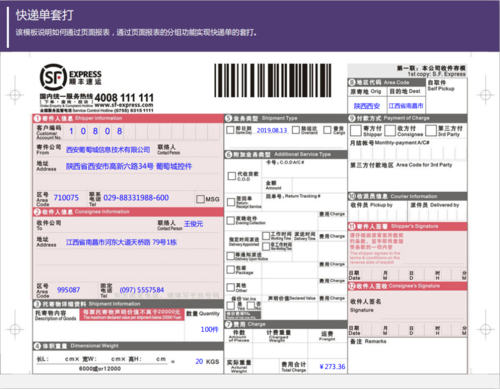Image resolution: width=500 pixels, height=389 pixels.
Task: Click the 寄件人信息 Shipper Information header
Action: tap(128, 118)
